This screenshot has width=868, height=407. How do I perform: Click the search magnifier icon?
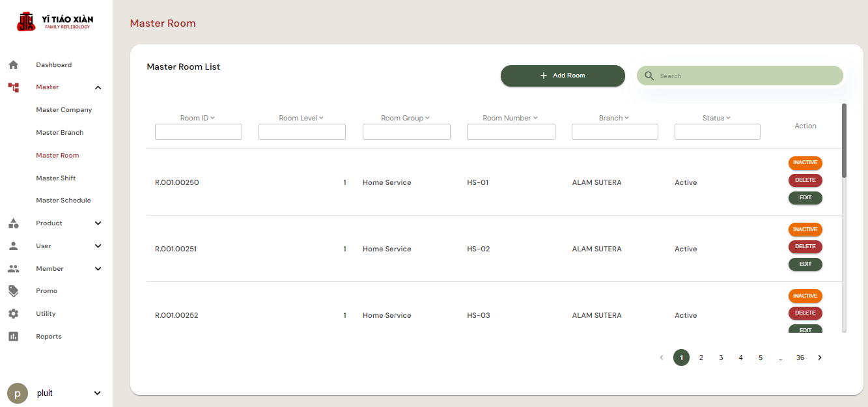coord(649,76)
